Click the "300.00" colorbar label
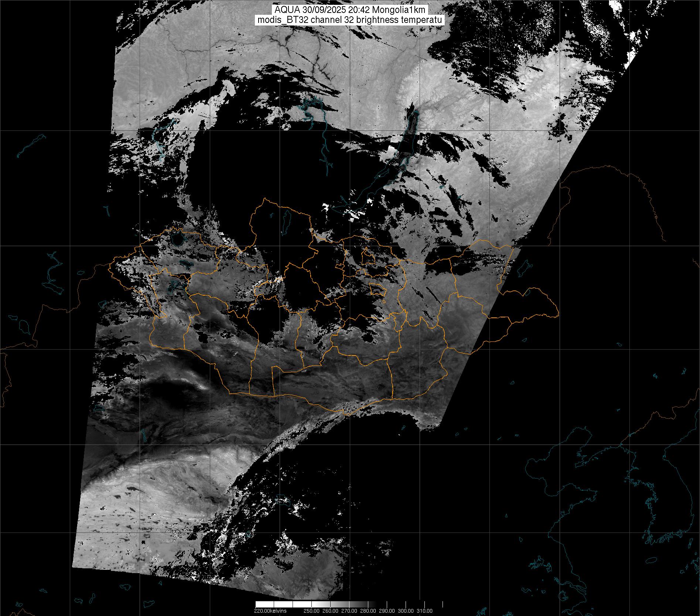Image resolution: width=700 pixels, height=616 pixels. [x=406, y=611]
